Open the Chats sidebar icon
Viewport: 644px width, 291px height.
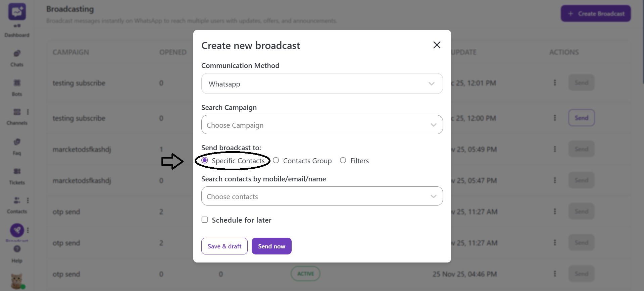[x=17, y=54]
